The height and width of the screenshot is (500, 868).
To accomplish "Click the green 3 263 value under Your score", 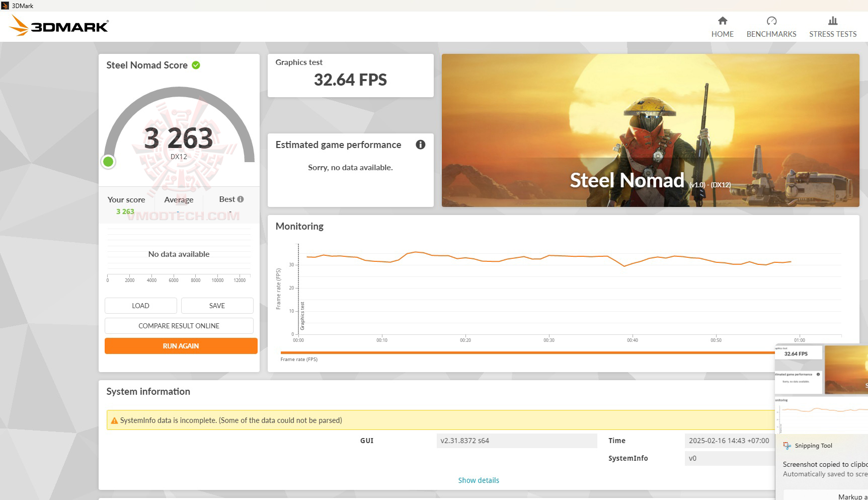I will tap(125, 211).
